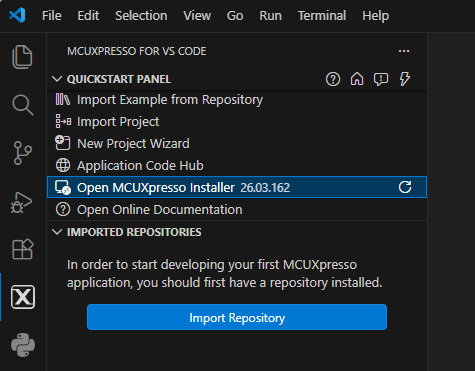Click the globe icon beside Application Code Hub
This screenshot has width=475, height=371.
coord(63,165)
